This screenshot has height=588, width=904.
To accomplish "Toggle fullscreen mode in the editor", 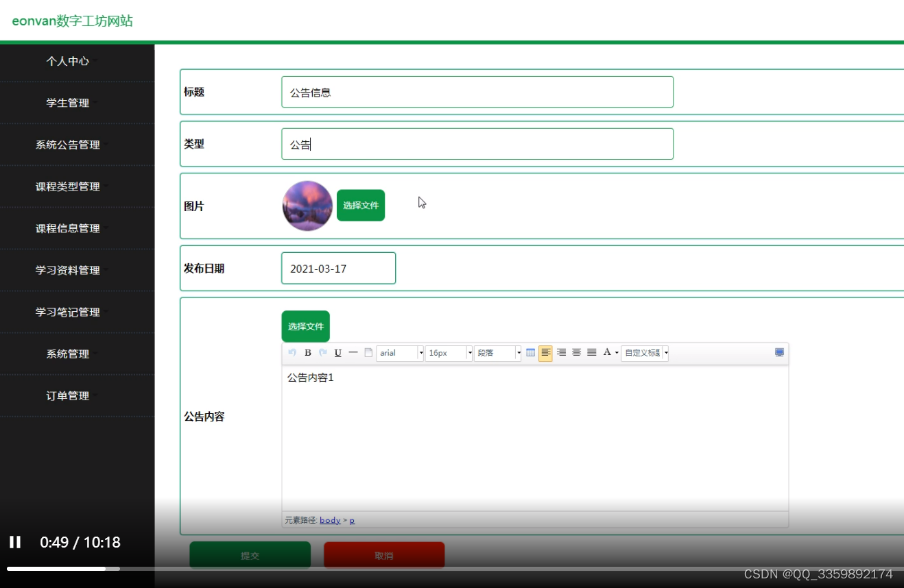I will coord(780,352).
